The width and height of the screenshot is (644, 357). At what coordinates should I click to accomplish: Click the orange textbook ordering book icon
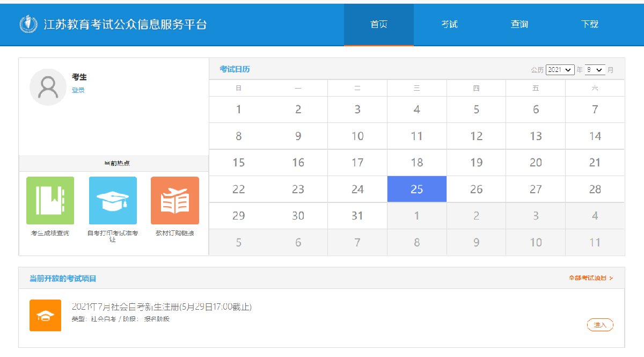click(x=175, y=200)
